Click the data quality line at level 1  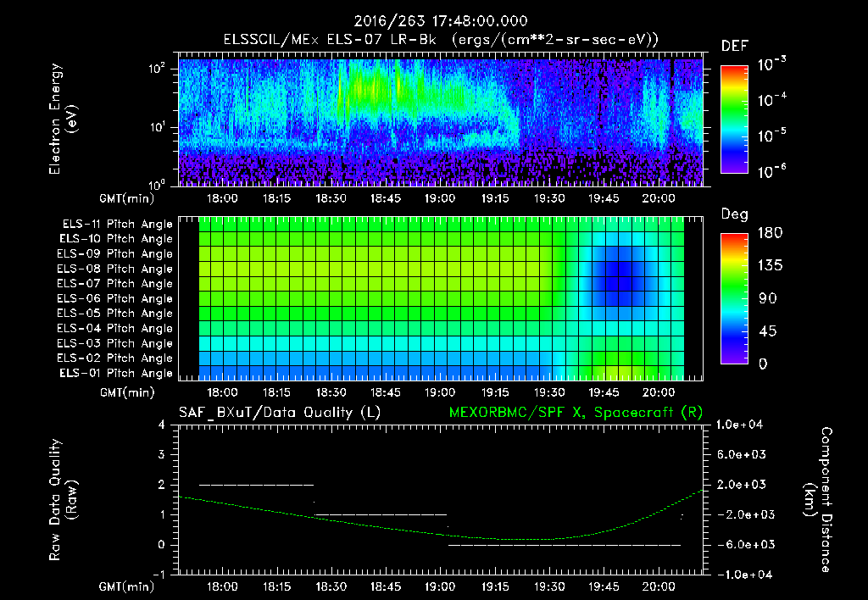pyautogui.click(x=381, y=514)
